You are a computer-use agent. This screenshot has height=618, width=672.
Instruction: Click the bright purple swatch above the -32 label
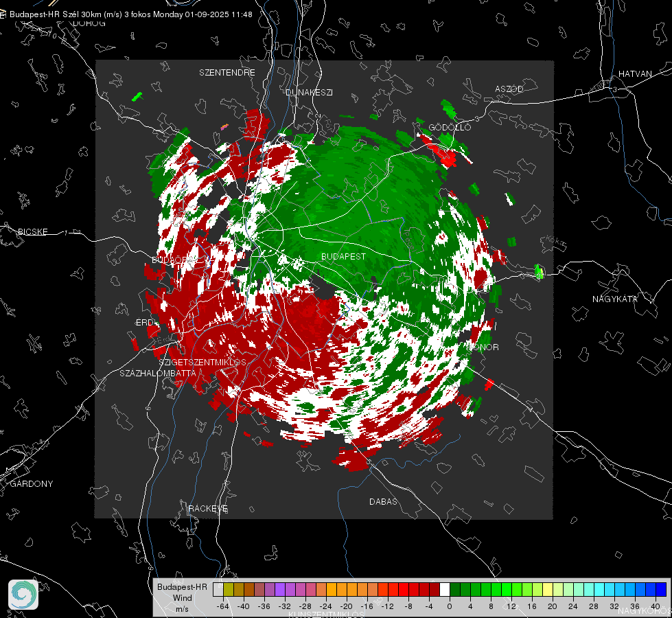coord(280,589)
